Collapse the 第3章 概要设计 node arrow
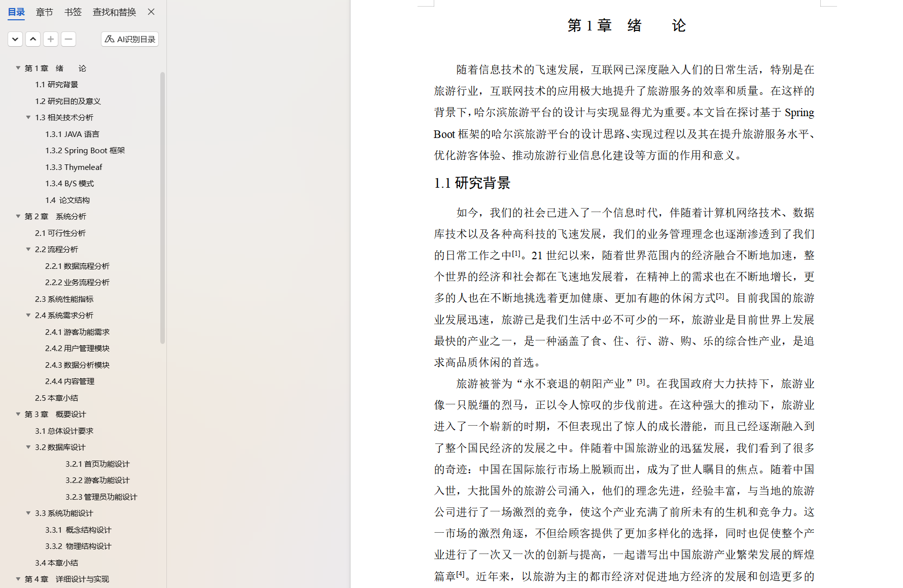The height and width of the screenshot is (588, 903). tap(18, 414)
